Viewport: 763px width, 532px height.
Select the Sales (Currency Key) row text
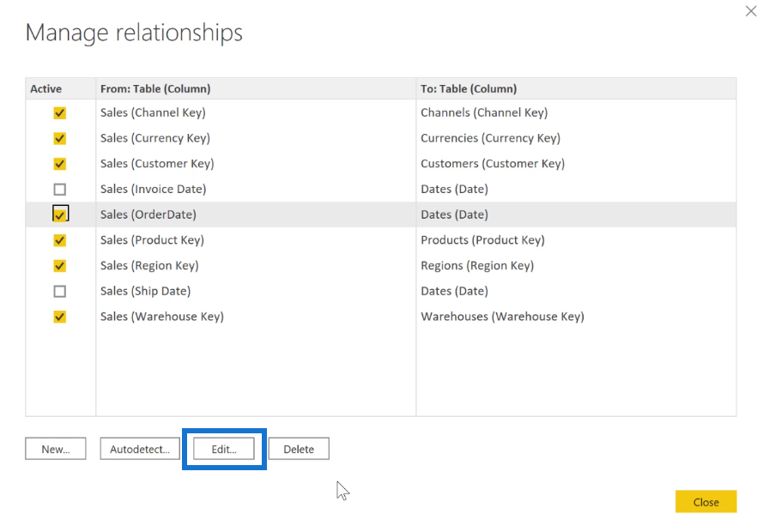click(155, 138)
